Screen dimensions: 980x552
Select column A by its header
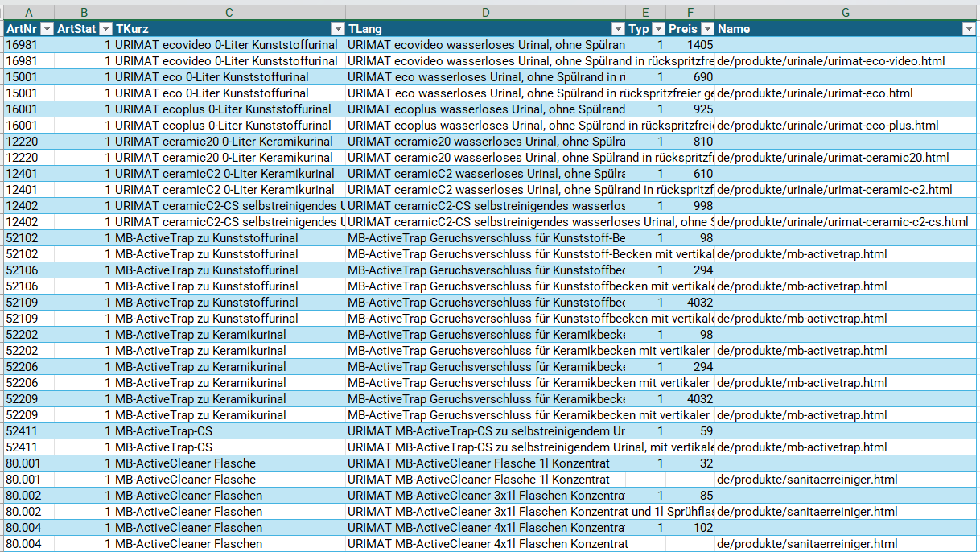28,12
